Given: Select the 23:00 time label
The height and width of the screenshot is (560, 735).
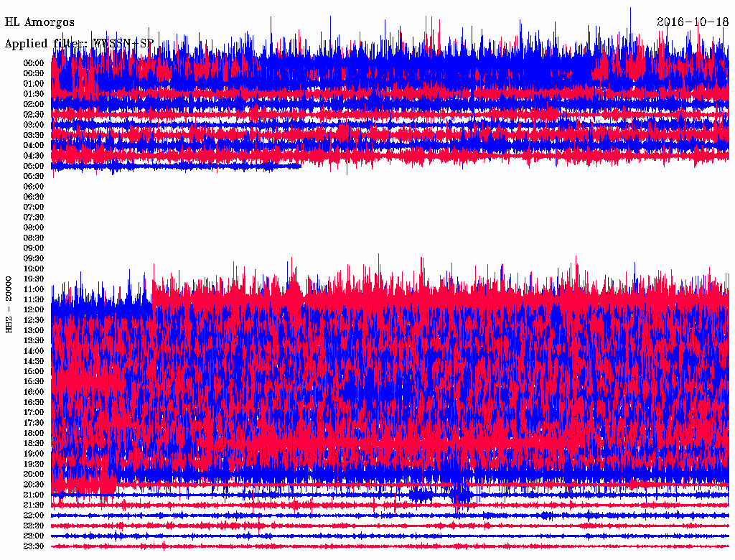Looking at the screenshot, I should (x=34, y=536).
